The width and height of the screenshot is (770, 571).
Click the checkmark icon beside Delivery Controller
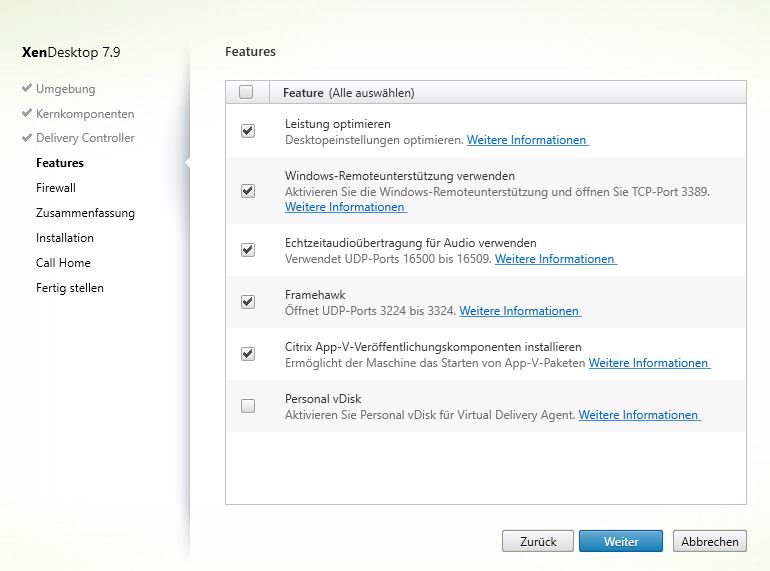27,137
